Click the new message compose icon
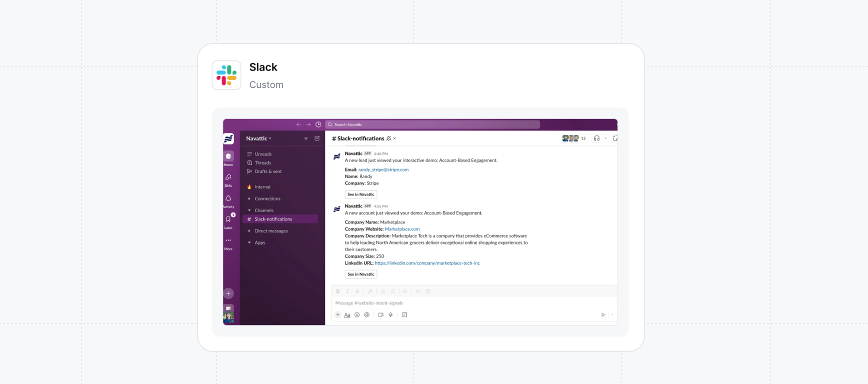The width and height of the screenshot is (868, 384). (x=317, y=138)
